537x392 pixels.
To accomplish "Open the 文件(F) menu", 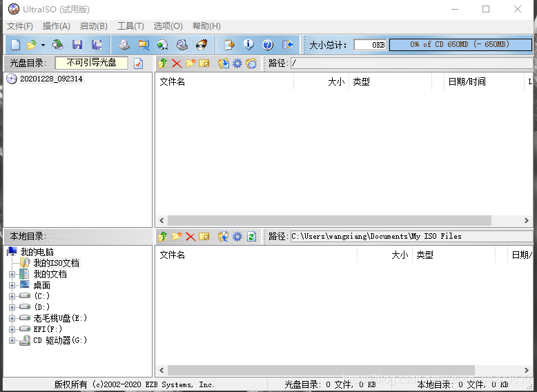I will click(x=20, y=26).
